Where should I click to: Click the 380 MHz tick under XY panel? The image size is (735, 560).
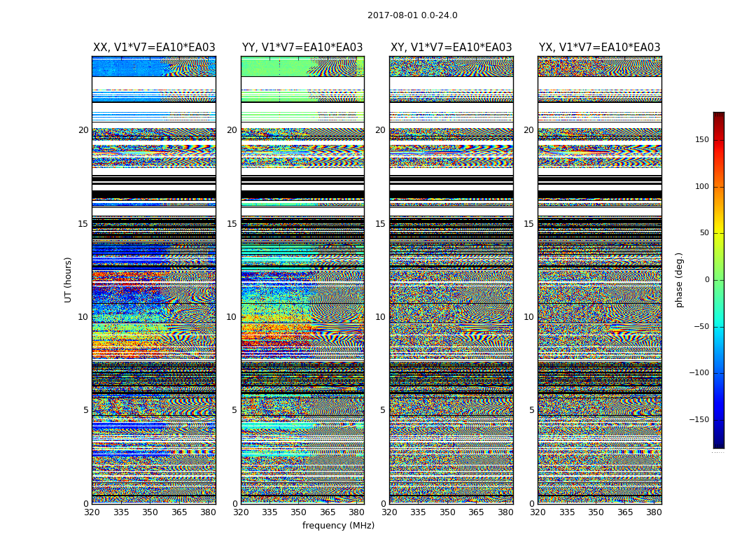[x=505, y=512]
